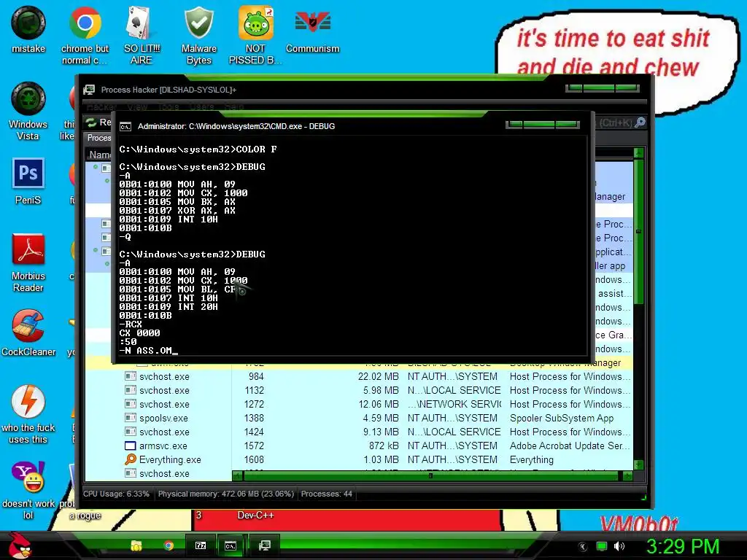Screen dimensions: 747x560
Task: Open the Tools menu in Process Hacker
Action: coord(169,106)
